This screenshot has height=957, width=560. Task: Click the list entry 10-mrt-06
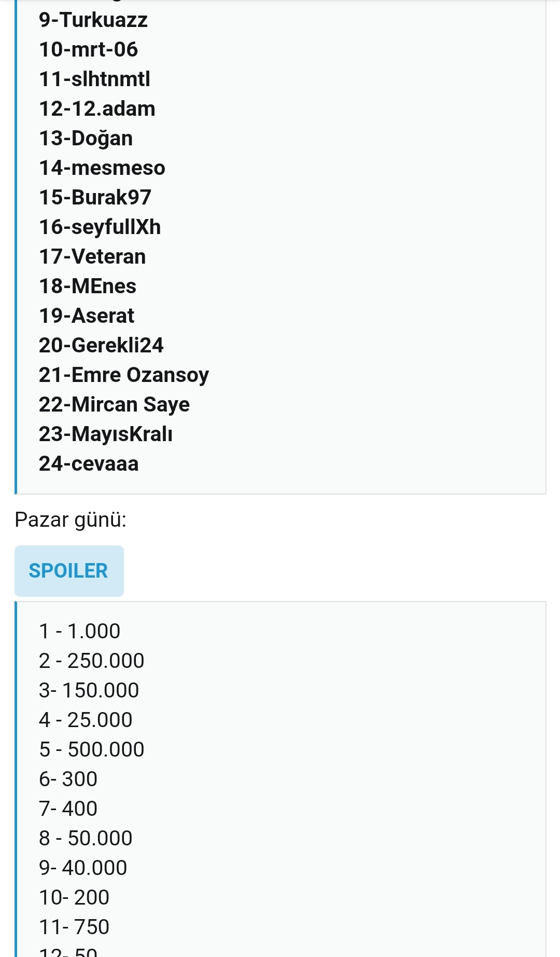(x=89, y=50)
